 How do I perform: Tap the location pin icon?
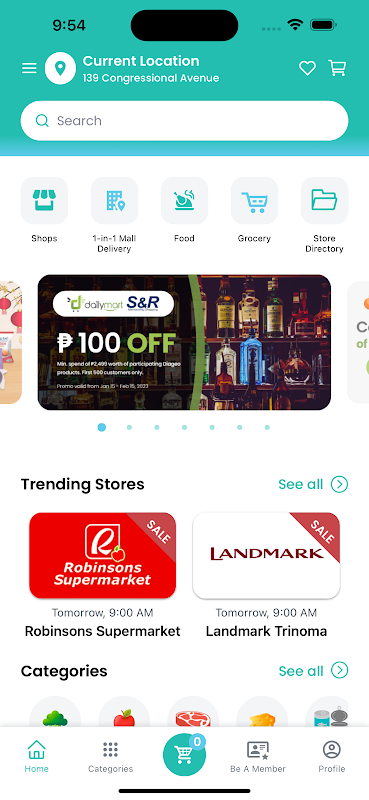click(60, 68)
